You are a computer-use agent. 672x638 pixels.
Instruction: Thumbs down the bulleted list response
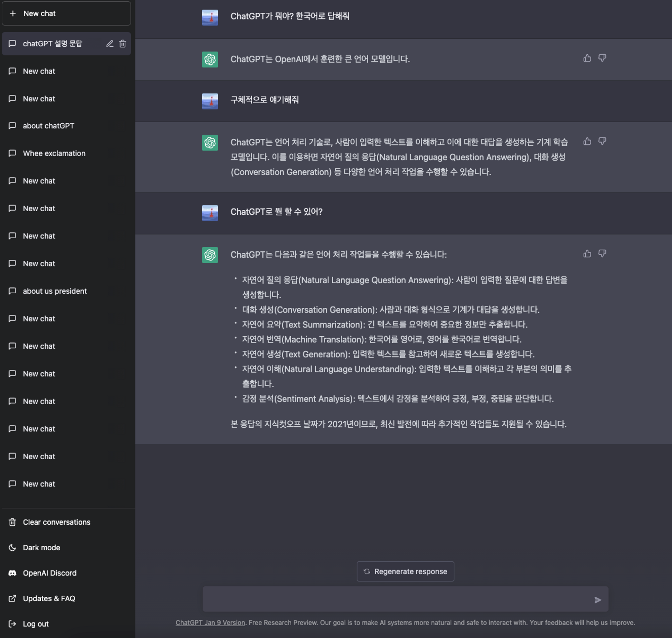pyautogui.click(x=602, y=254)
